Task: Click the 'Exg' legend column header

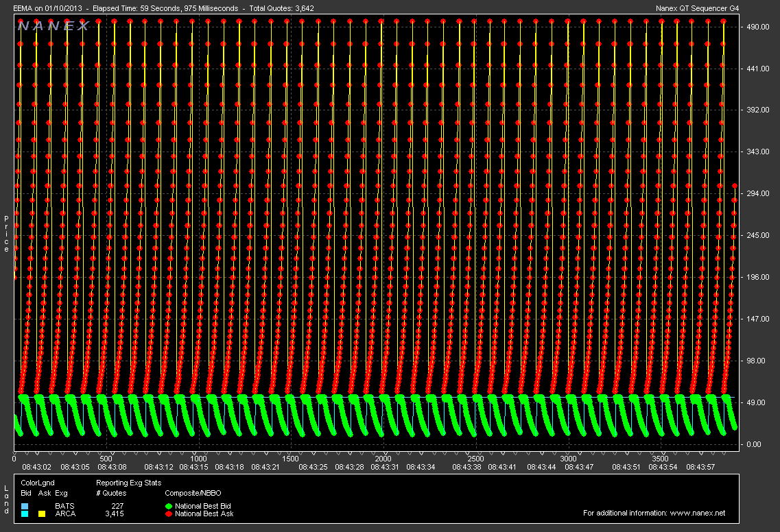Action: (61, 493)
